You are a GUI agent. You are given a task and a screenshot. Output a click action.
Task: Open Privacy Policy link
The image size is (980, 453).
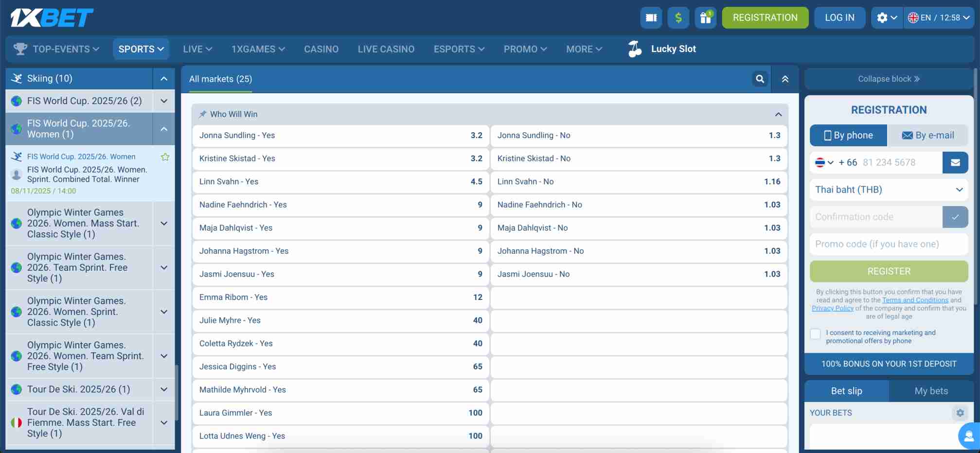833,308
